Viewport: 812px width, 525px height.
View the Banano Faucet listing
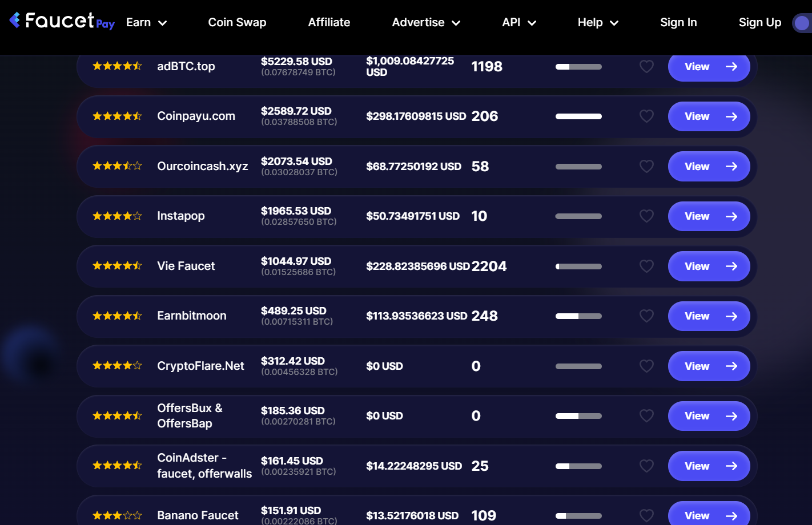pyautogui.click(x=709, y=514)
